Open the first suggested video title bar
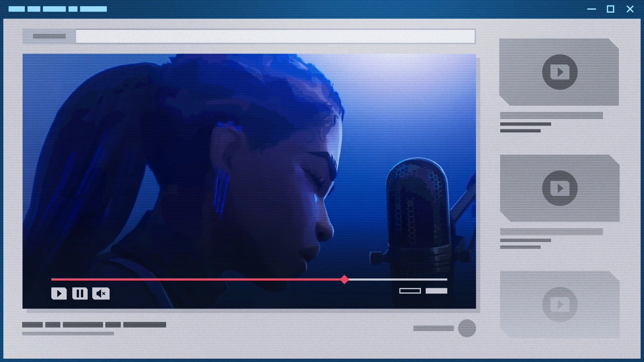The width and height of the screenshot is (644, 362). coord(551,116)
